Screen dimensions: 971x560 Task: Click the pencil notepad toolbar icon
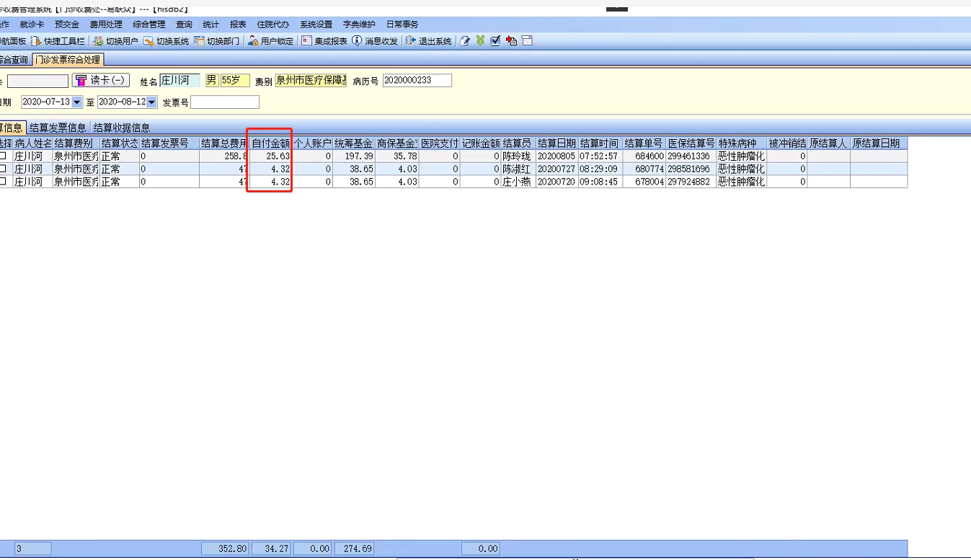(465, 41)
